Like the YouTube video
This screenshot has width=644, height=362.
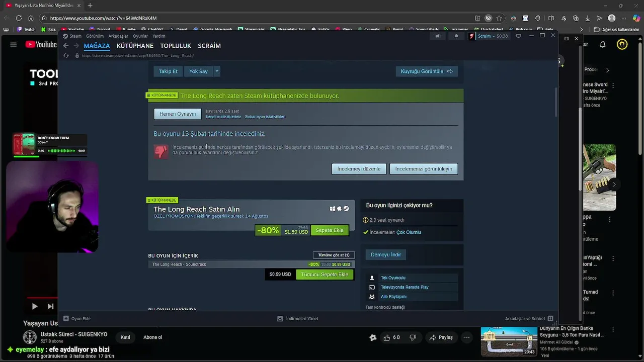[392, 337]
